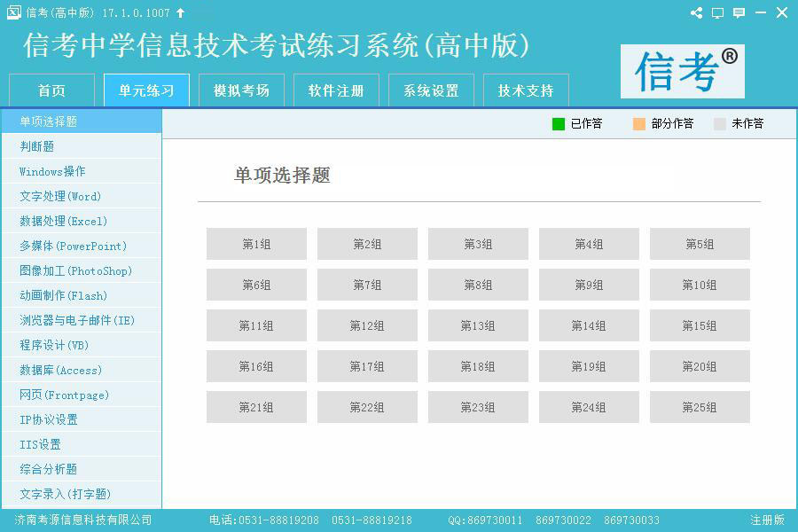Choose 数据处理(Excel) from the sidebar
Viewport: 798px width, 532px height.
tap(63, 221)
